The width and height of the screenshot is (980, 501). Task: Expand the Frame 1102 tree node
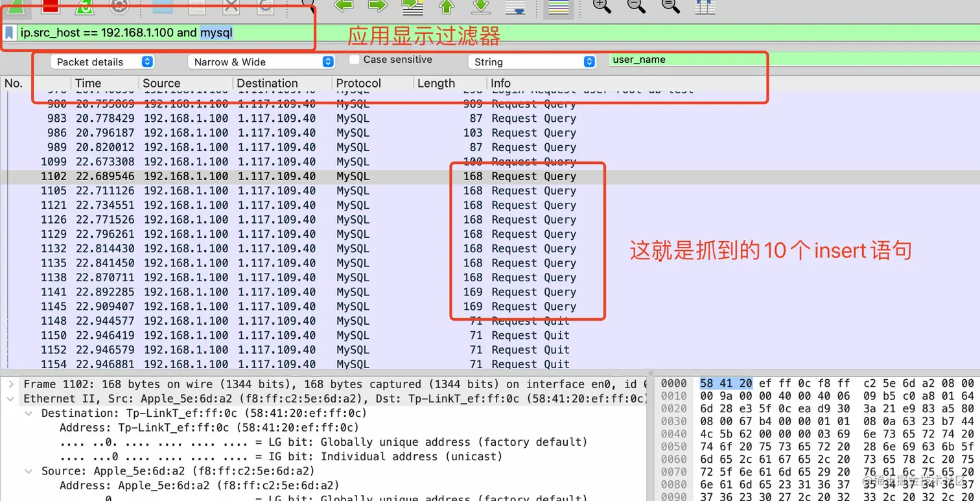tap(11, 384)
